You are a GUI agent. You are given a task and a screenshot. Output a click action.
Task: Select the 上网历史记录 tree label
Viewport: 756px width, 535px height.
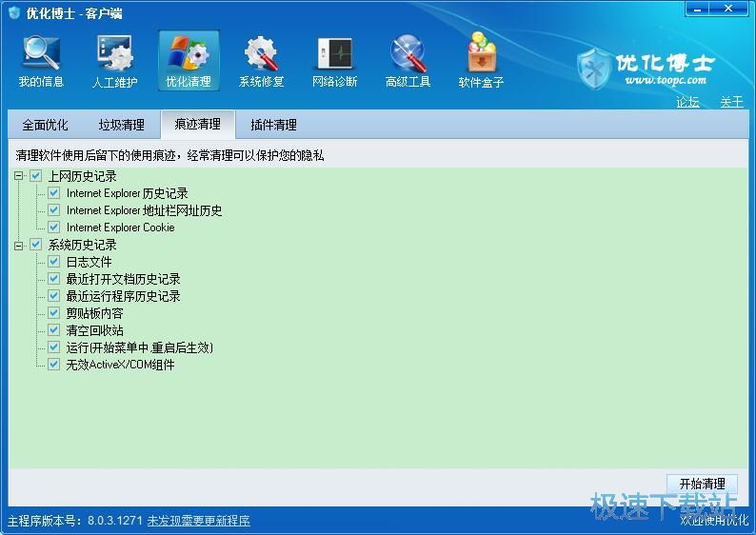[x=83, y=176]
